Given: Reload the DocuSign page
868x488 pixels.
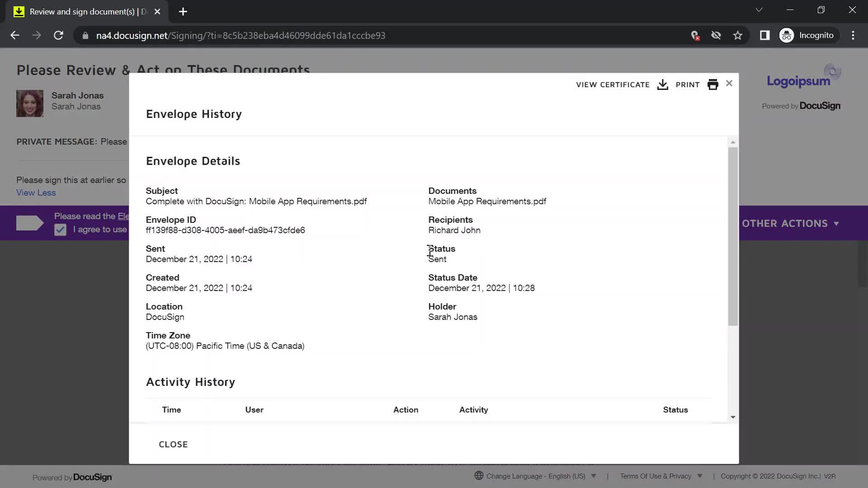Looking at the screenshot, I should [x=58, y=35].
